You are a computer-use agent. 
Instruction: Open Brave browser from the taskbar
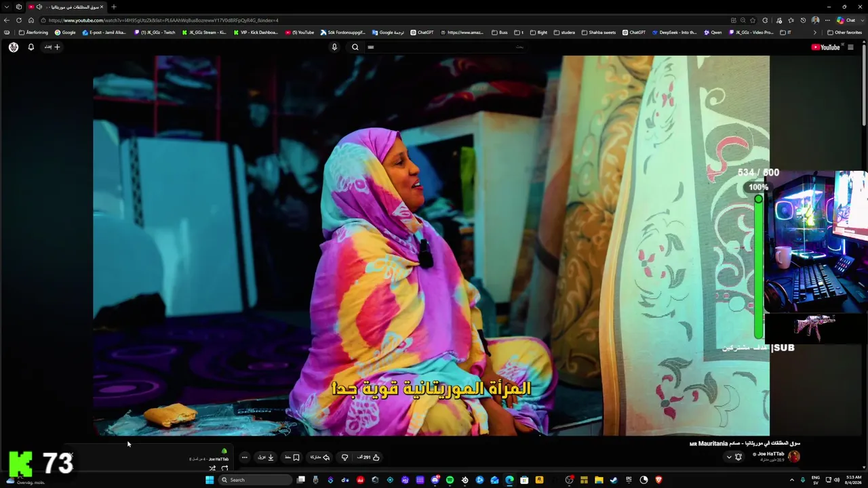(658, 480)
